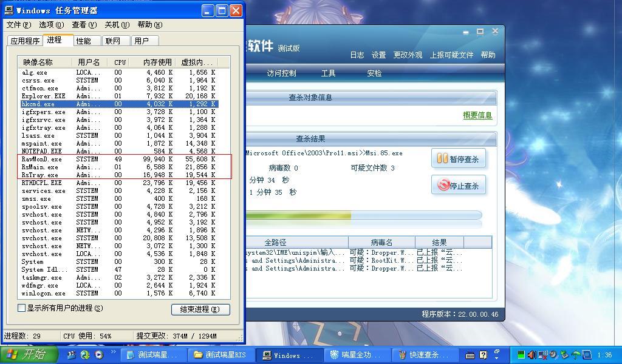Switch to 快速查杀 taskbar button
Image resolution: width=622 pixels, height=364 pixels.
point(425,355)
